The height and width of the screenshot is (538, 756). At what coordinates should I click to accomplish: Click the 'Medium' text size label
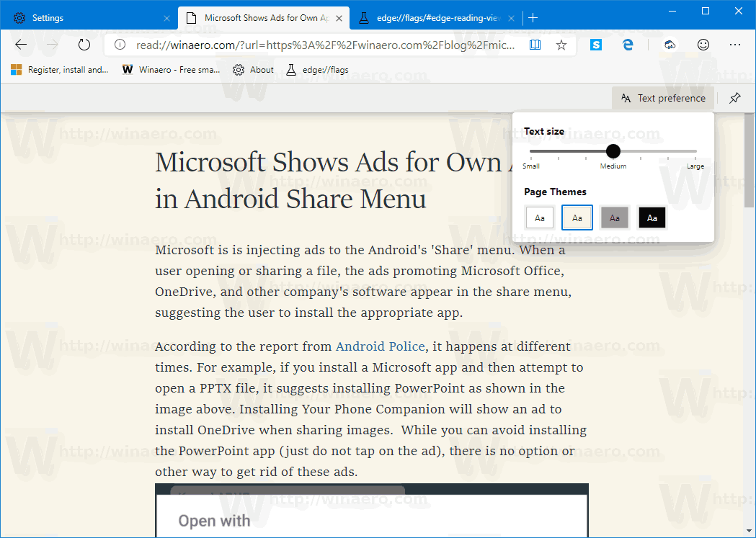click(613, 166)
